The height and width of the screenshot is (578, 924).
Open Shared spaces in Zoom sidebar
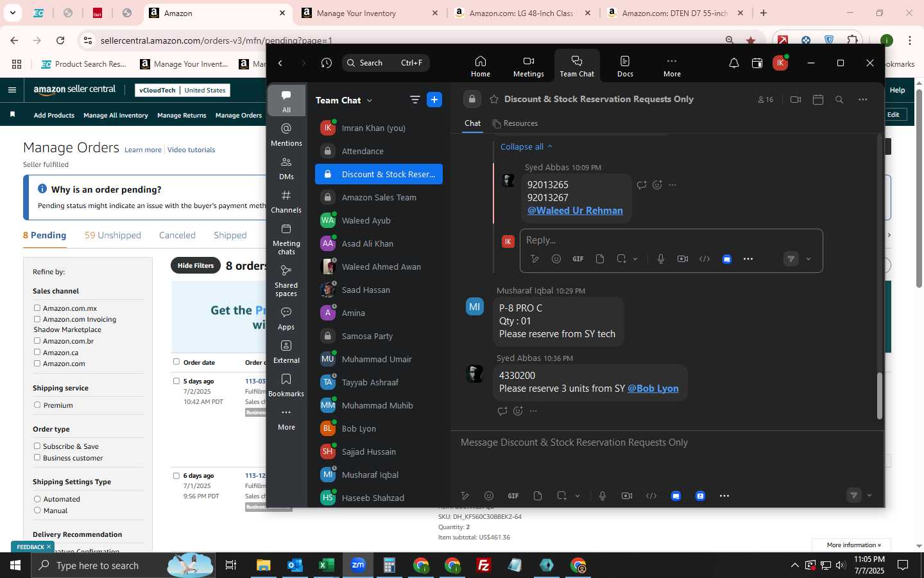pyautogui.click(x=286, y=280)
